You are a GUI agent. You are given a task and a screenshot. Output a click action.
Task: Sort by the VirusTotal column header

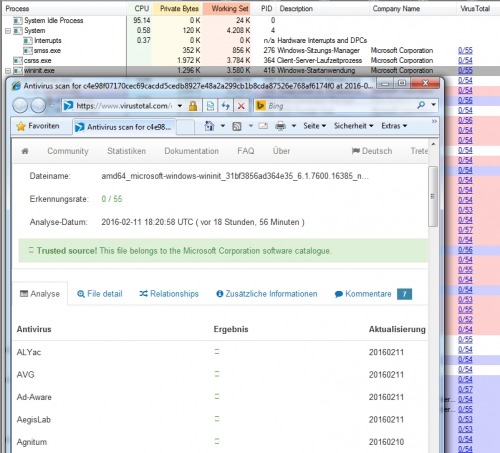(x=475, y=9)
